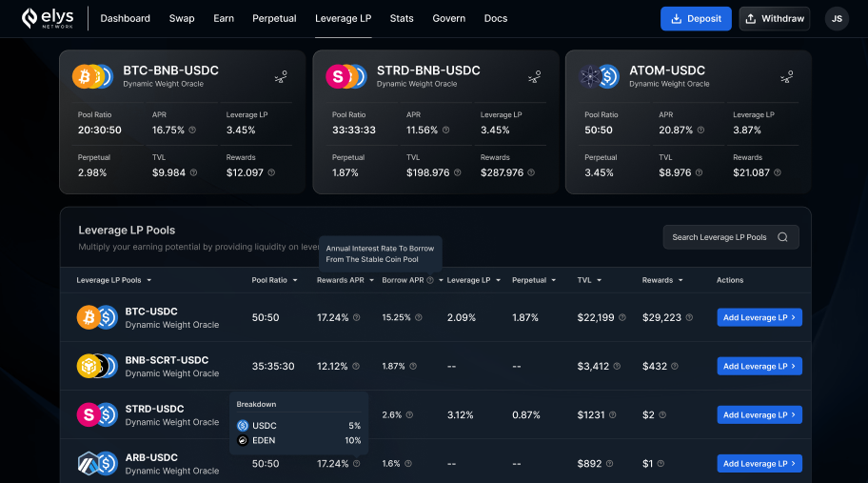Click the BTC-BNB-USDC token icons
The image size is (868, 483).
pos(92,76)
